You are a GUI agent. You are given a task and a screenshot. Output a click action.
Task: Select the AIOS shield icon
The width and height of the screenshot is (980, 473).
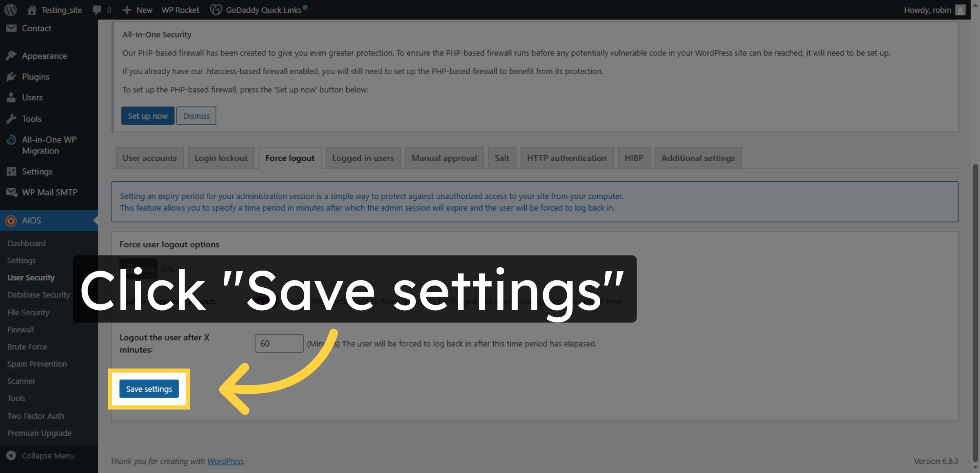click(11, 220)
